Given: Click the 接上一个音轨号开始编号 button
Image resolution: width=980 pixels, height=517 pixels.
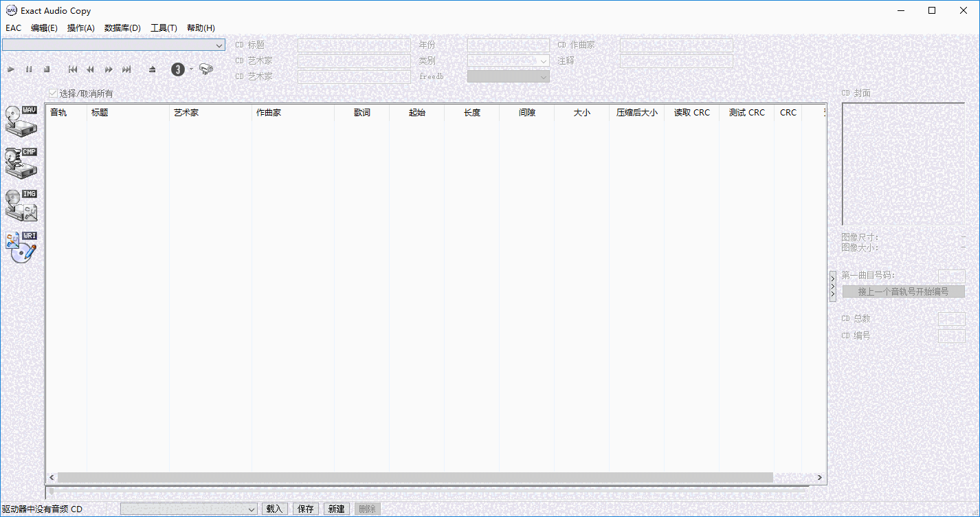Looking at the screenshot, I should pos(903,291).
